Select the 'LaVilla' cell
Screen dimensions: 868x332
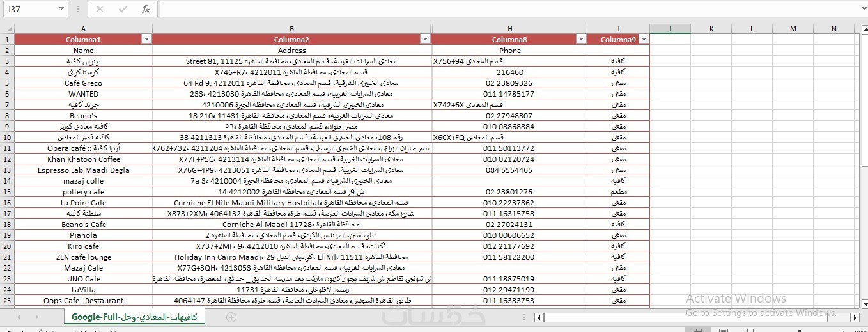click(83, 290)
